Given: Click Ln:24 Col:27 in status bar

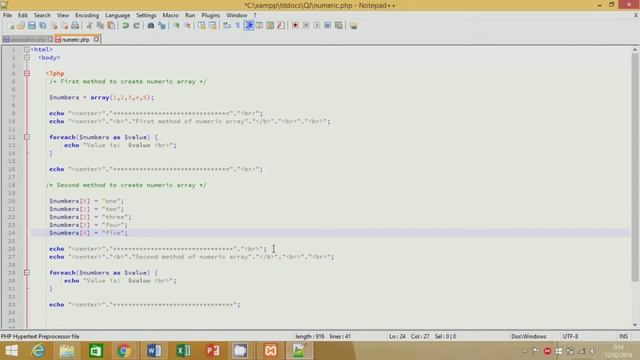Looking at the screenshot, I should [409, 336].
